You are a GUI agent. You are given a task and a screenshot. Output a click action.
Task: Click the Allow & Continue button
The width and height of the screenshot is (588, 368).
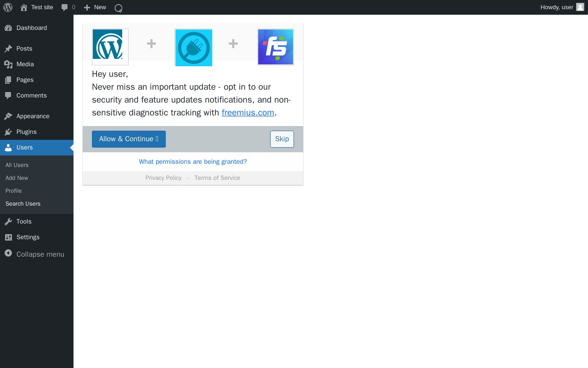click(x=129, y=139)
